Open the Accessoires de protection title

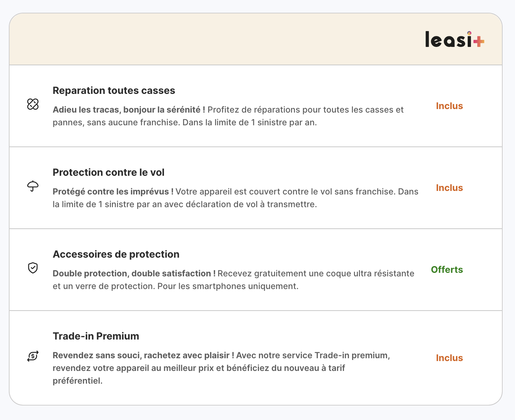pos(116,254)
